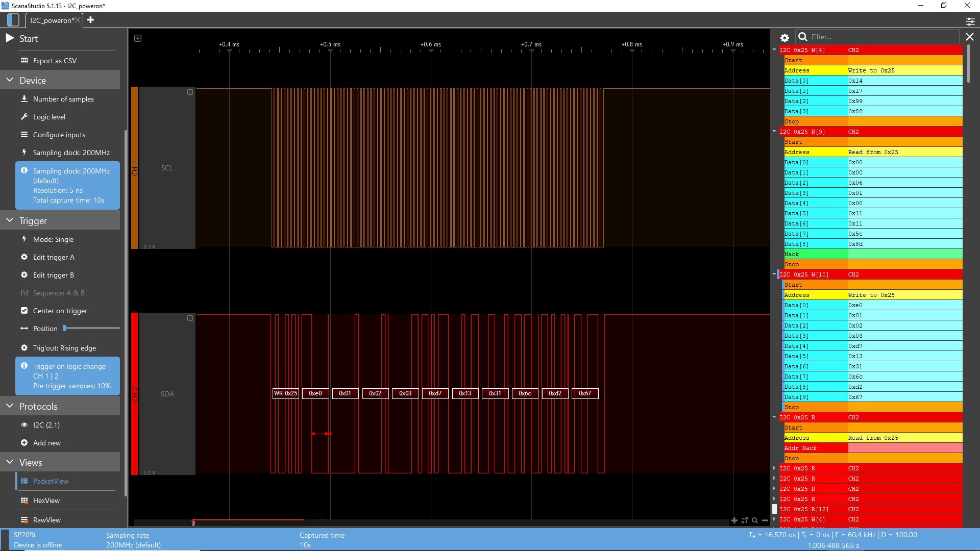
Task: Click the add new tab plus icon
Action: point(90,20)
